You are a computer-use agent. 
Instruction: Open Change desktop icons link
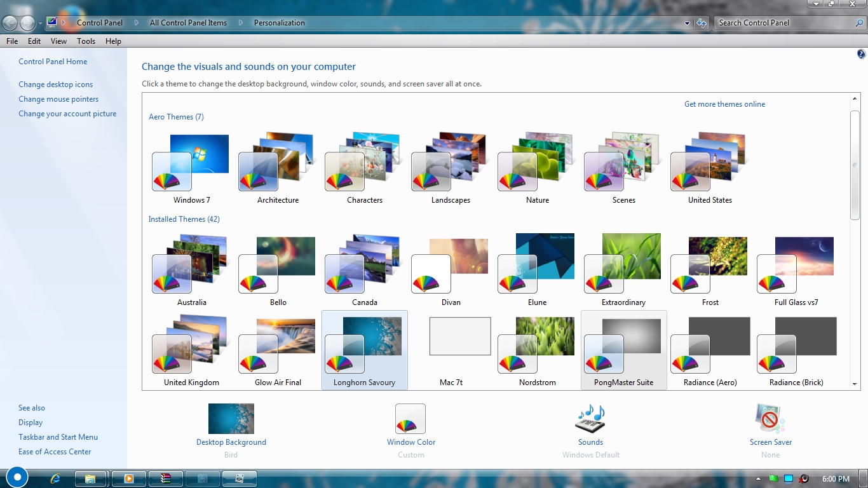click(55, 85)
